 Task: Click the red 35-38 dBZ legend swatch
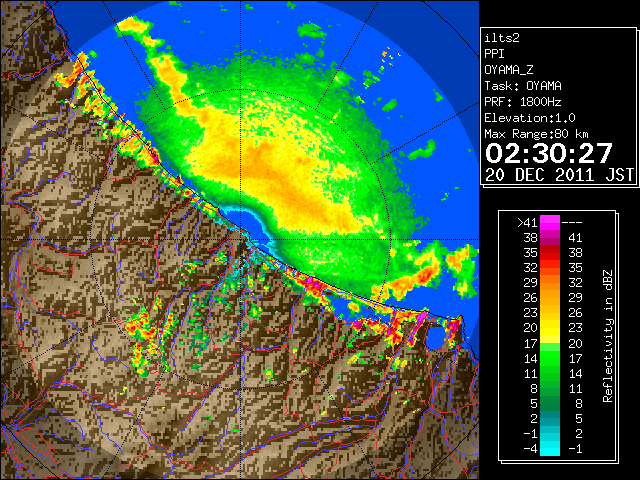(x=550, y=253)
